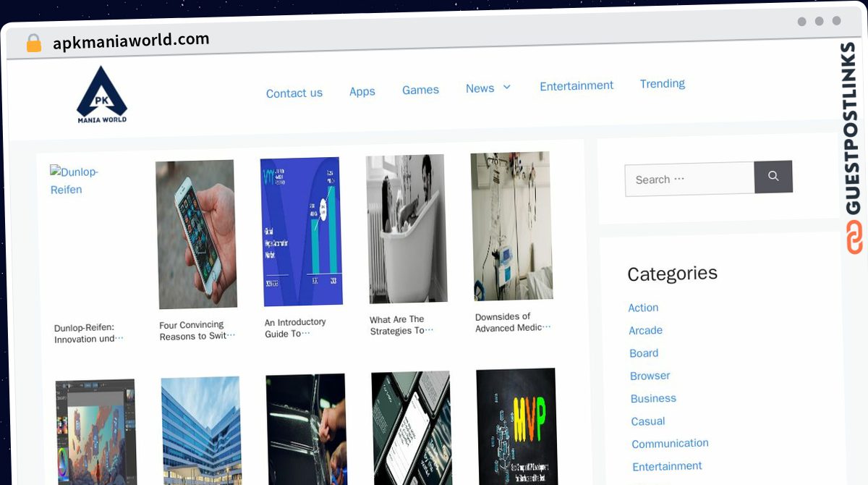The width and height of the screenshot is (868, 485).
Task: Open the Board category link
Action: coord(644,353)
